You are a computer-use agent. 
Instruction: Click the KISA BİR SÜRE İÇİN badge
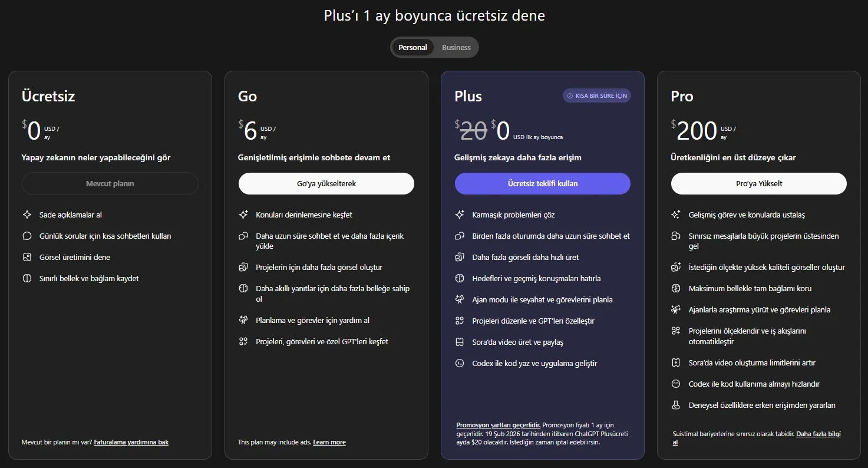pos(596,95)
